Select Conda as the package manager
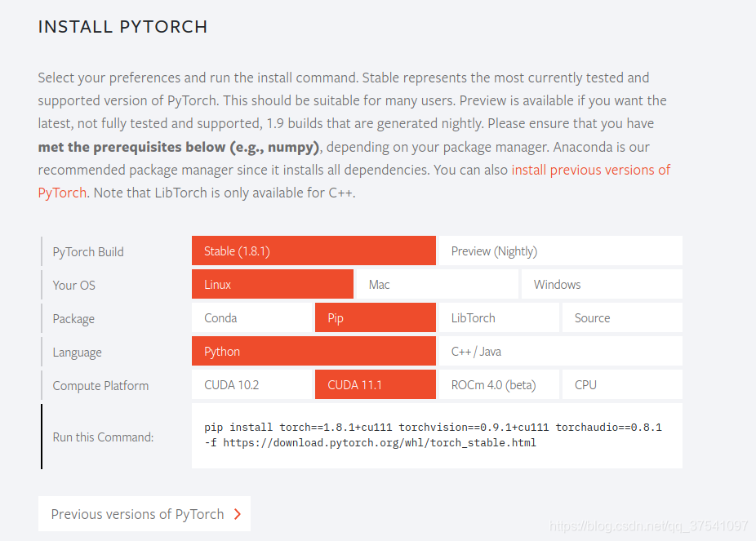The width and height of the screenshot is (756, 541). (252, 317)
